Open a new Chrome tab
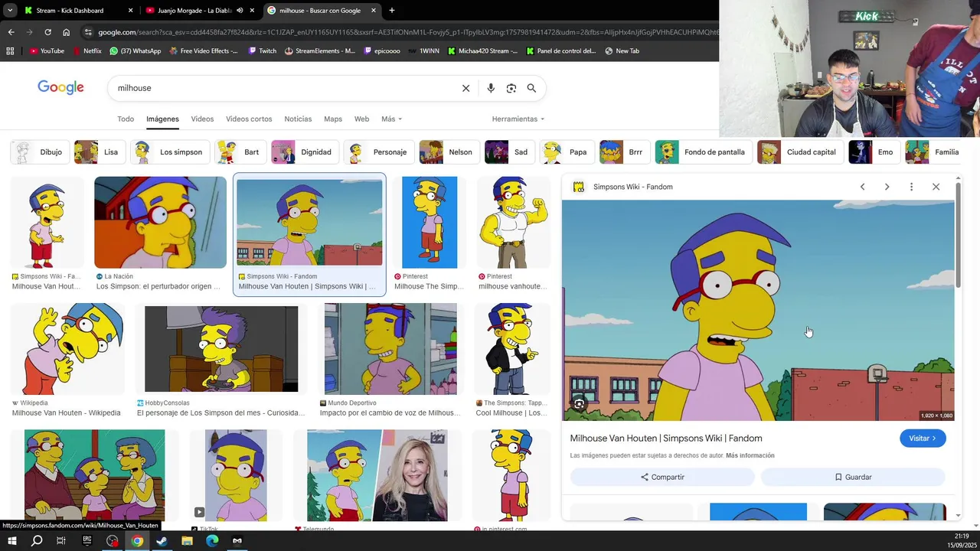Screen dimensions: 980x551 pyautogui.click(x=392, y=11)
